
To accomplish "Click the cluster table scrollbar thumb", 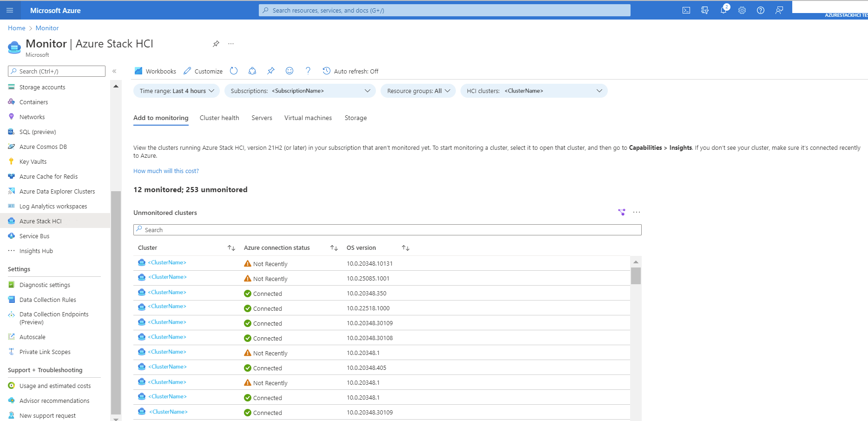I will point(636,276).
